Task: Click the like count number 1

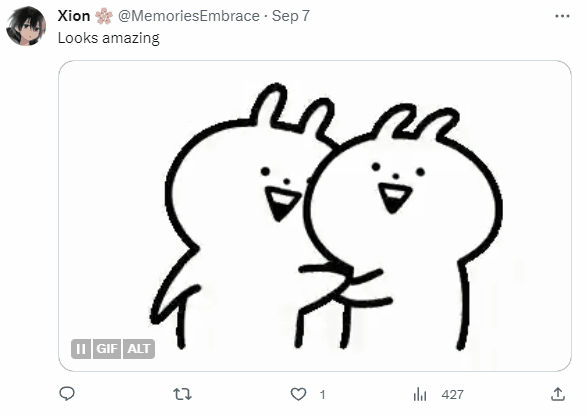Action: (x=323, y=394)
